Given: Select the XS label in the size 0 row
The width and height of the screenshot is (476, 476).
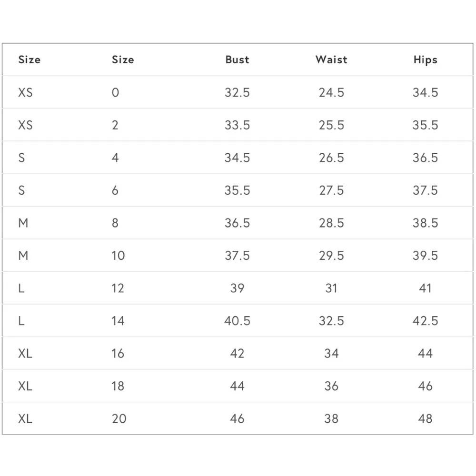Looking at the screenshot, I should (26, 92).
